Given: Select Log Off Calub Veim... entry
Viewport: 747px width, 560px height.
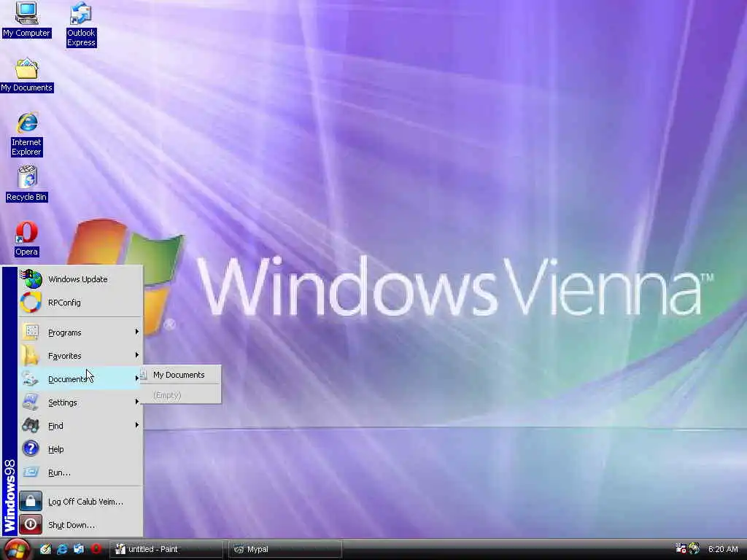Looking at the screenshot, I should (x=80, y=502).
